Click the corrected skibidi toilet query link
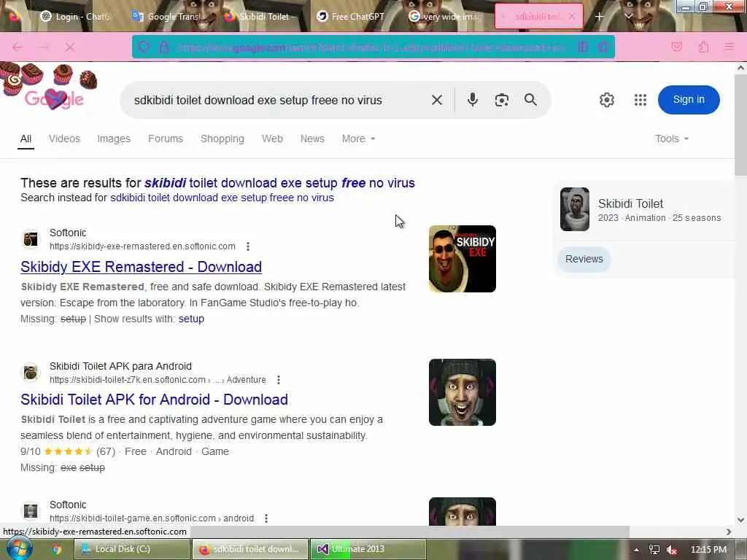 click(x=279, y=183)
